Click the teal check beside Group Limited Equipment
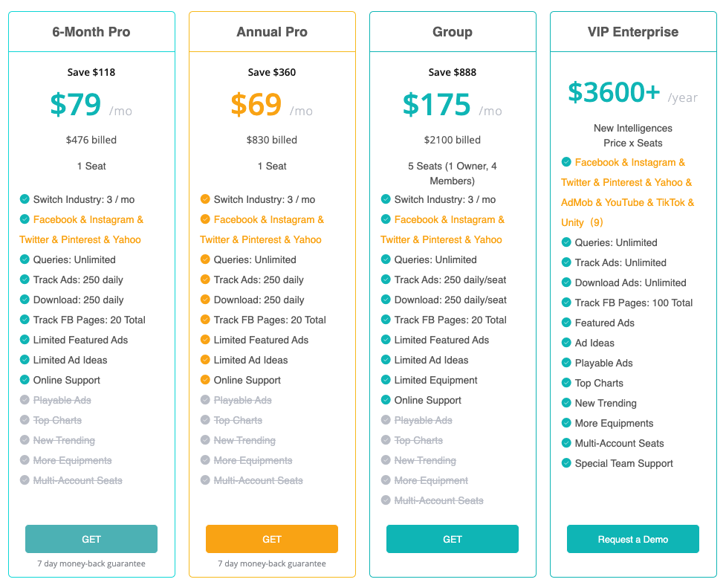 point(386,380)
